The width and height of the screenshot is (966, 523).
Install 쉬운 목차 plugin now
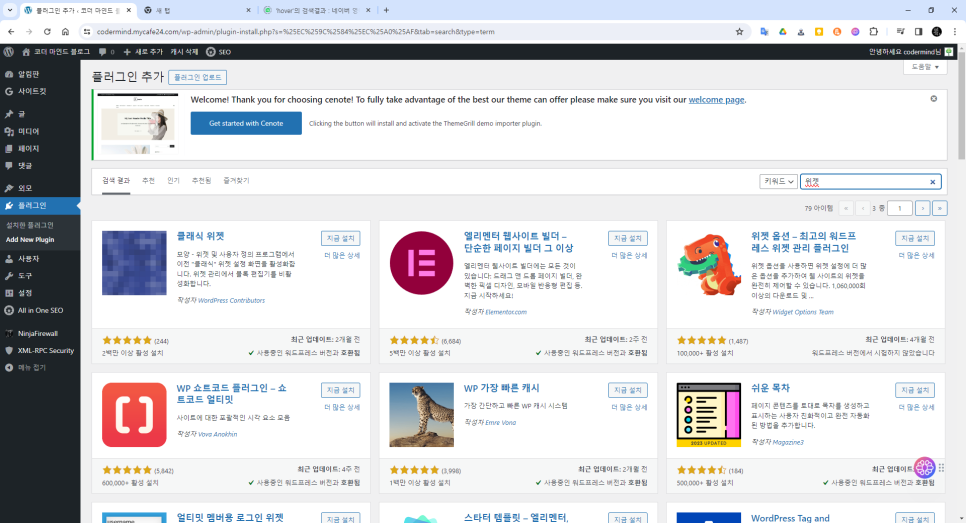[x=915, y=390]
